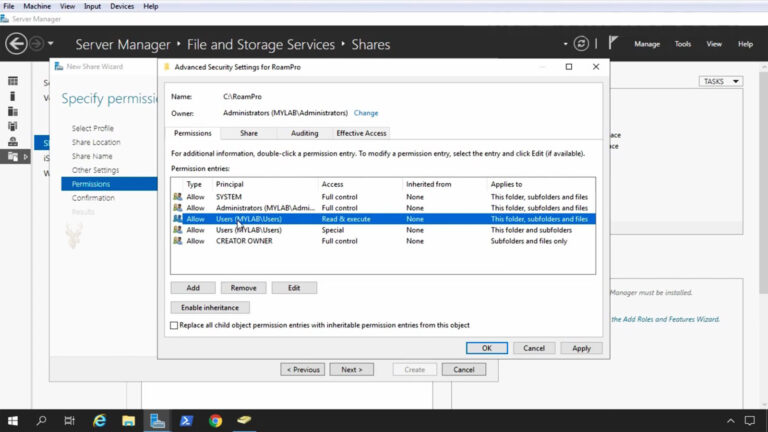Click Cancel in Advanced Security Settings dialog

click(x=533, y=348)
